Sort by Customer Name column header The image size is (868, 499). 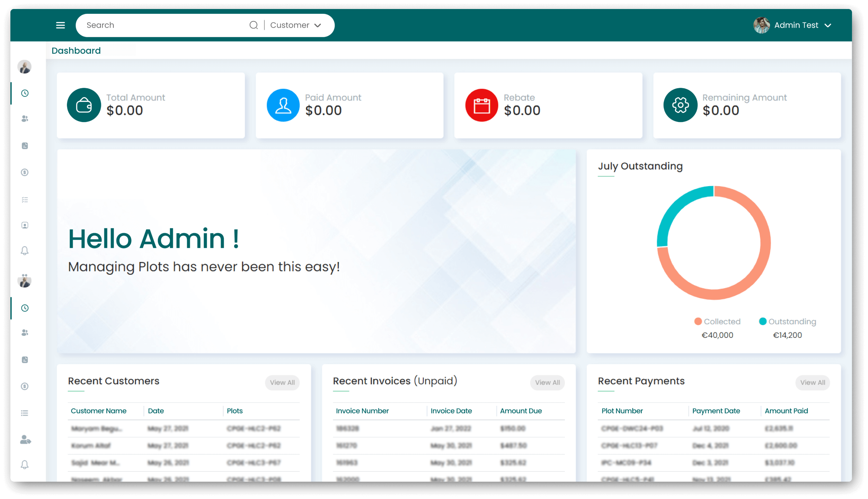pos(99,411)
